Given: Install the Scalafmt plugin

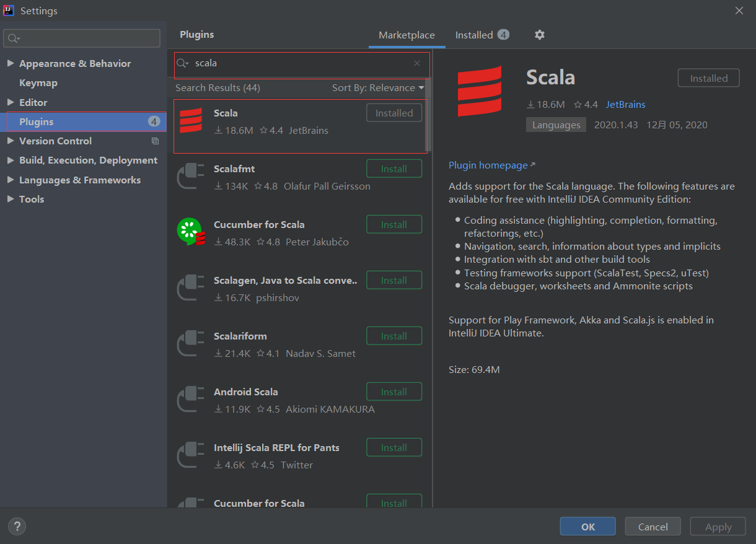Looking at the screenshot, I should 394,169.
